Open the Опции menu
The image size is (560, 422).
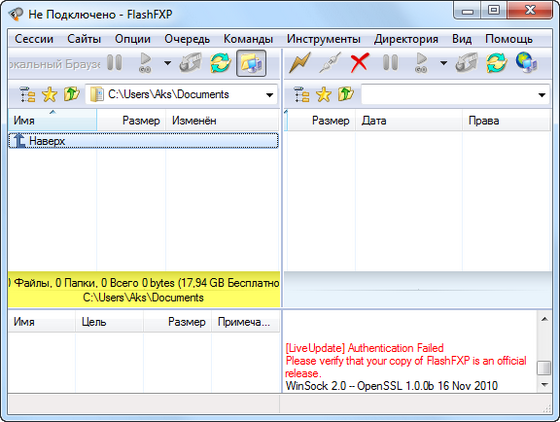tap(132, 39)
